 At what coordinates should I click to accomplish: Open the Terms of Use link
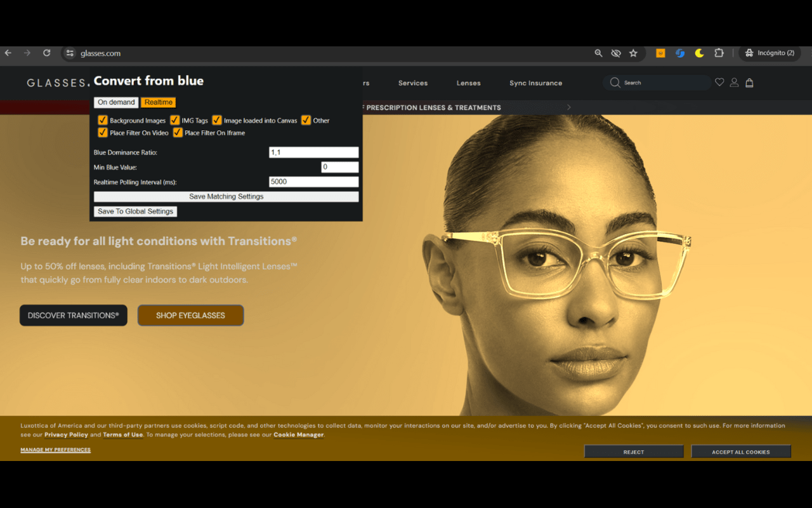pyautogui.click(x=123, y=435)
